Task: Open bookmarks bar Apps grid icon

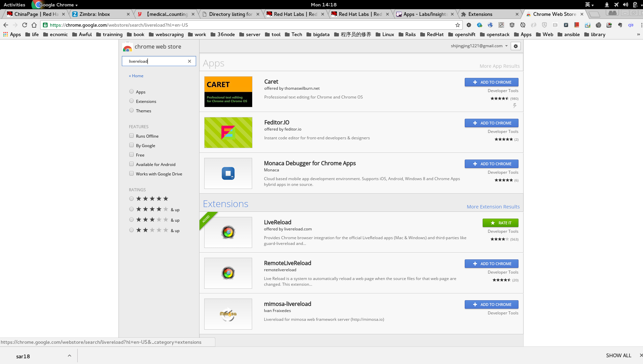Action: (5, 34)
